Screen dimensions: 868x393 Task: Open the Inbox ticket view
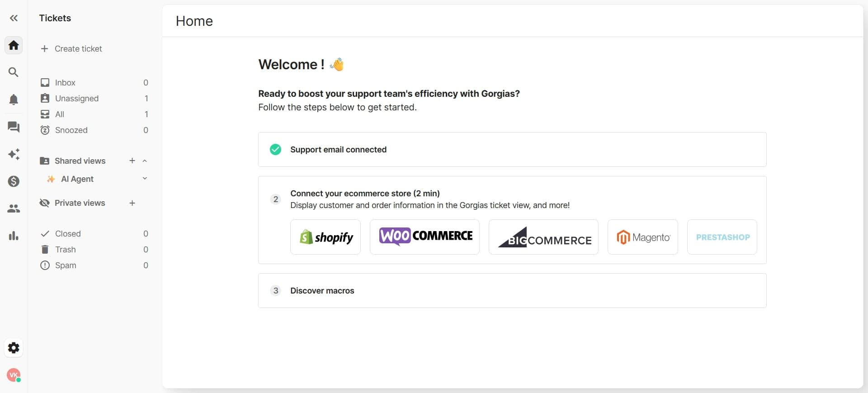[65, 83]
